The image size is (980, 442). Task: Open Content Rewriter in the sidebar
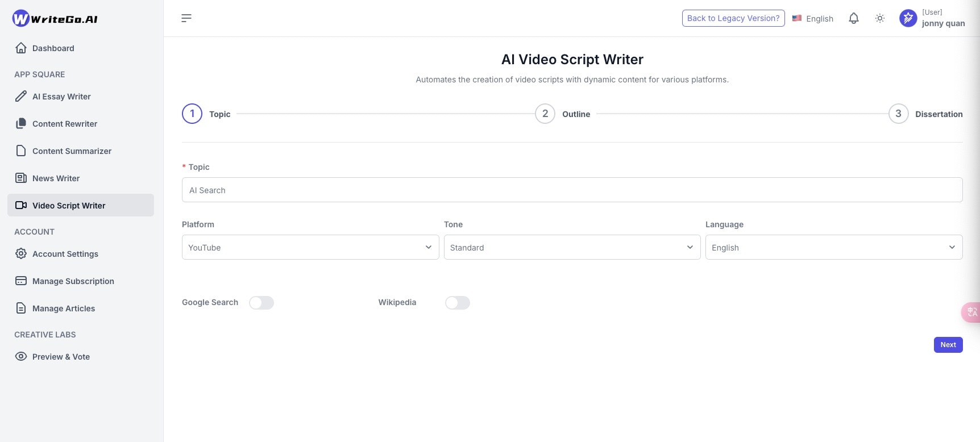pyautogui.click(x=81, y=124)
